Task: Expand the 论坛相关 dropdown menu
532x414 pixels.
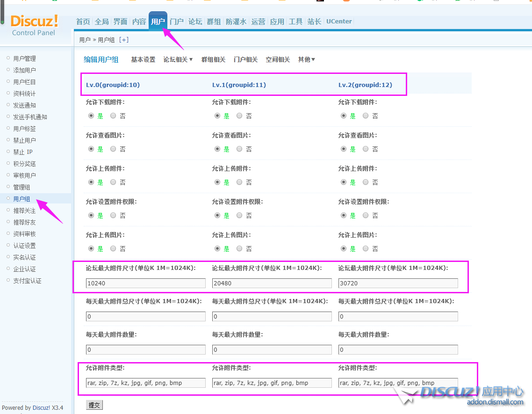Action: tap(178, 60)
